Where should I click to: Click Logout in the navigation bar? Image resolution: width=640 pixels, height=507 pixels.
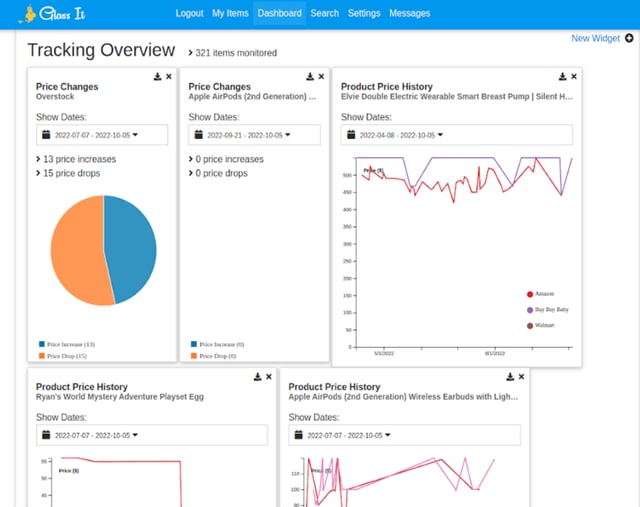point(189,13)
